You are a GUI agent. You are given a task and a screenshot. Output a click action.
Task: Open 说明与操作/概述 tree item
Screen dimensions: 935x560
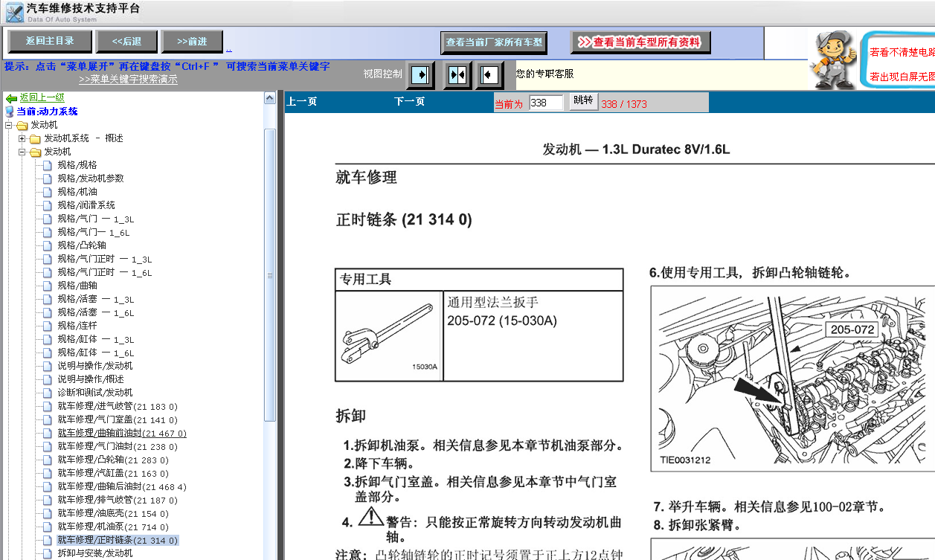pos(91,379)
